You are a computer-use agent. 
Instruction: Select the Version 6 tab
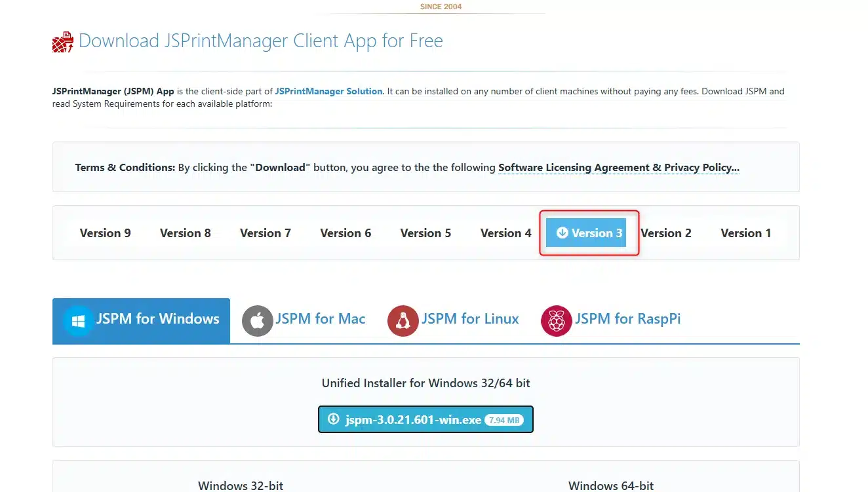345,233
